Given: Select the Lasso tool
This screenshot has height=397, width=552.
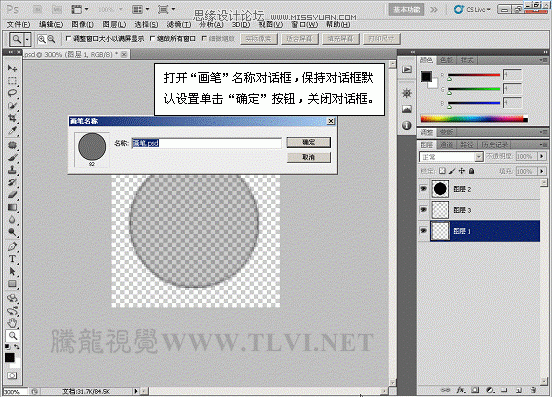Looking at the screenshot, I should tap(12, 93).
